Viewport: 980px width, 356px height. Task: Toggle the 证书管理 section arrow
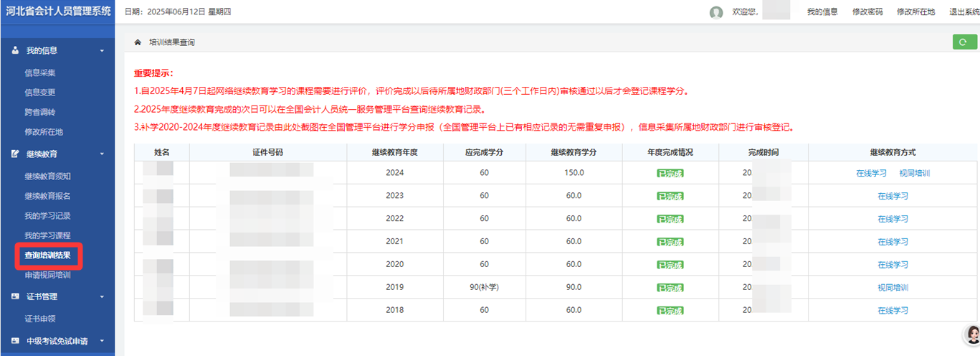click(102, 297)
